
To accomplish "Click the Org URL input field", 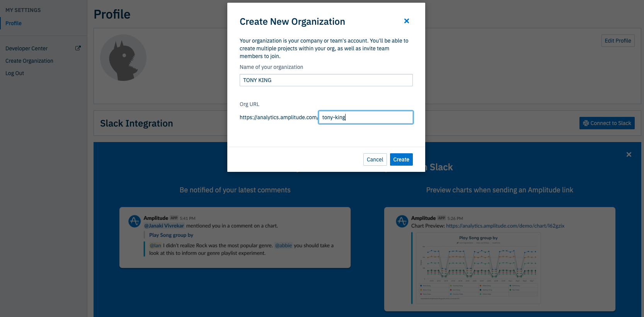I will click(x=366, y=117).
